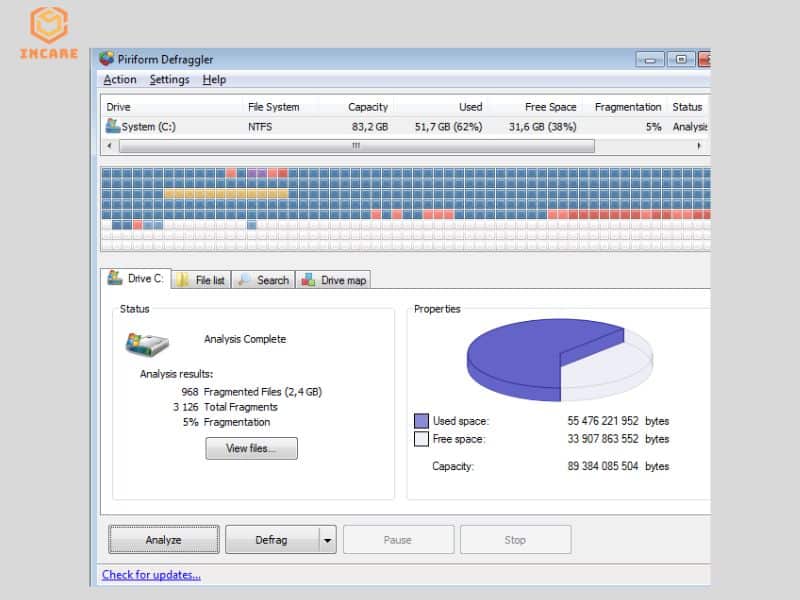The image size is (800, 600).
Task: Click the drive list right scroll arrow
Action: coord(699,146)
